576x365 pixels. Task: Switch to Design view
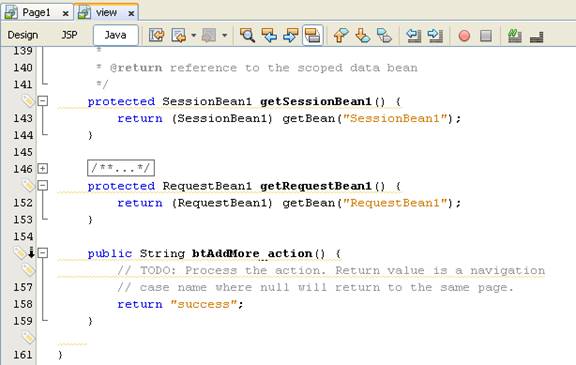[23, 35]
